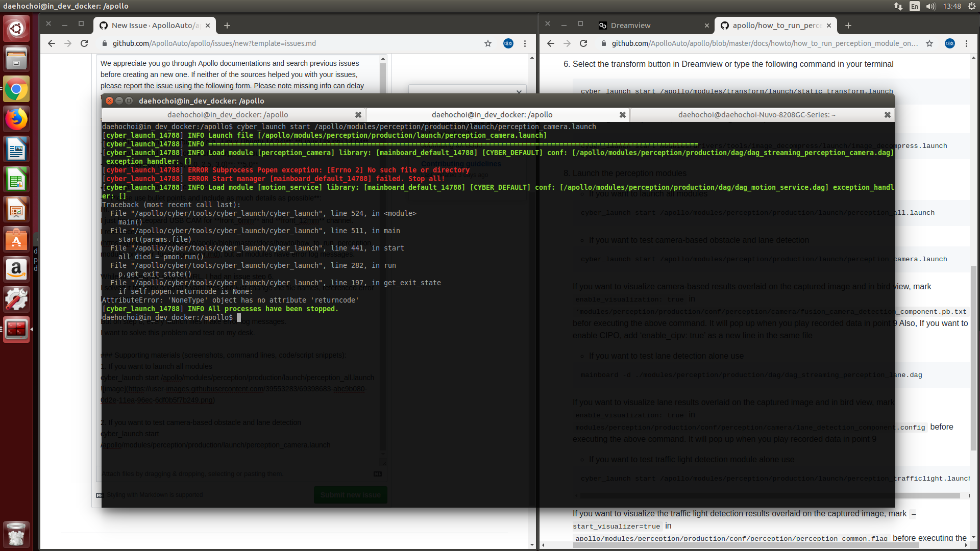
Task: Close the third terminal tab
Action: (888, 115)
